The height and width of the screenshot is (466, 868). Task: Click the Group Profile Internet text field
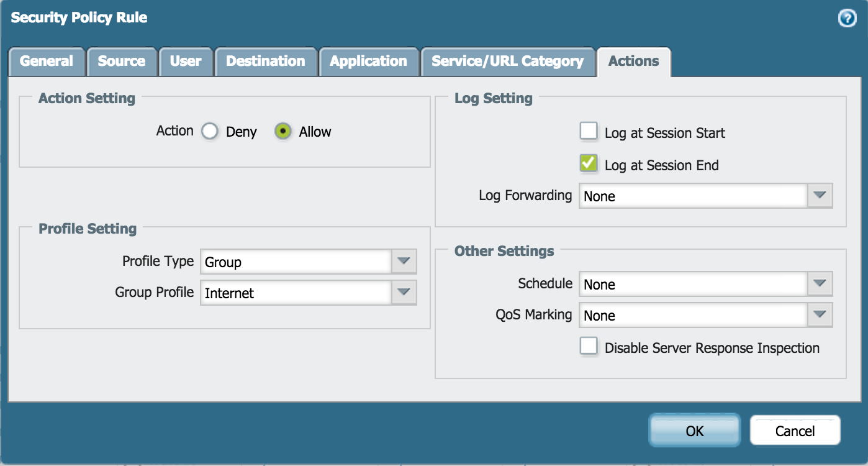tap(296, 293)
